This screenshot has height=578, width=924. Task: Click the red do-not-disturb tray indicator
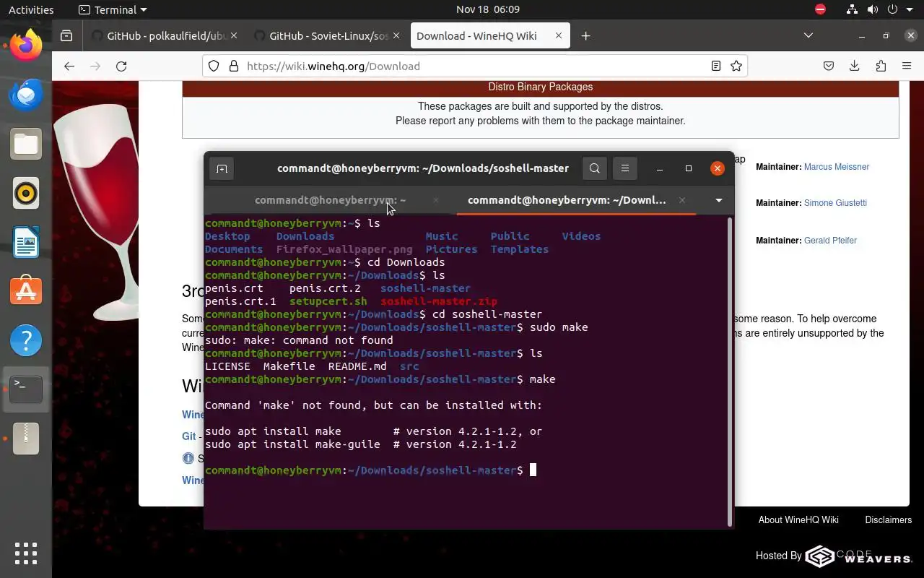tap(820, 9)
